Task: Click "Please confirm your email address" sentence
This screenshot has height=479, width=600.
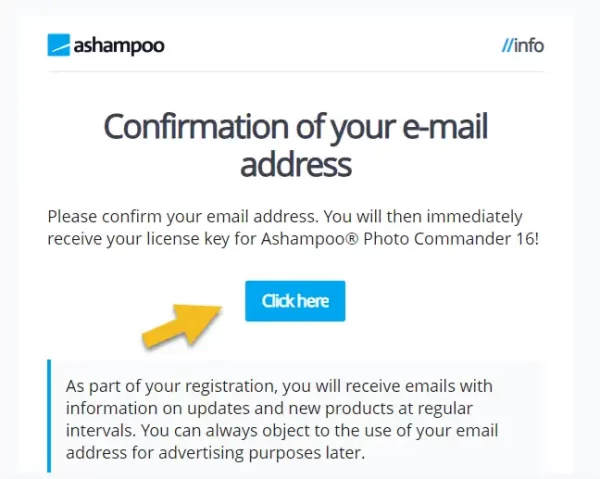Action: (x=183, y=217)
